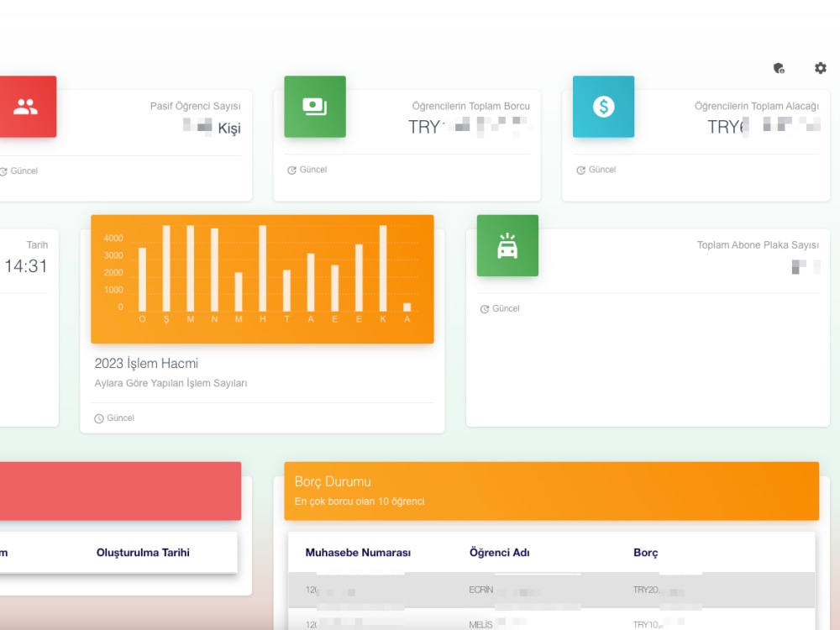Click clock icon under 2023 İşlem Hacmi
The width and height of the screenshot is (840, 630).
(99, 418)
